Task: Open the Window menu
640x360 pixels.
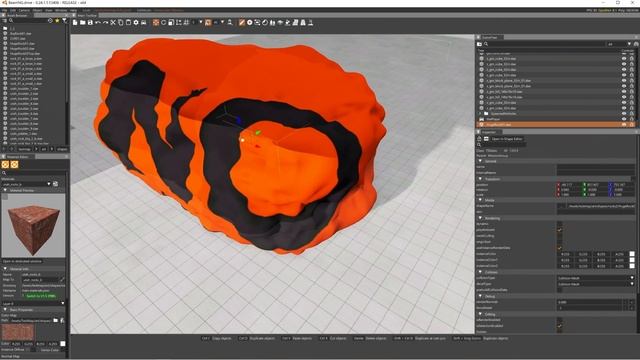Action: point(61,10)
